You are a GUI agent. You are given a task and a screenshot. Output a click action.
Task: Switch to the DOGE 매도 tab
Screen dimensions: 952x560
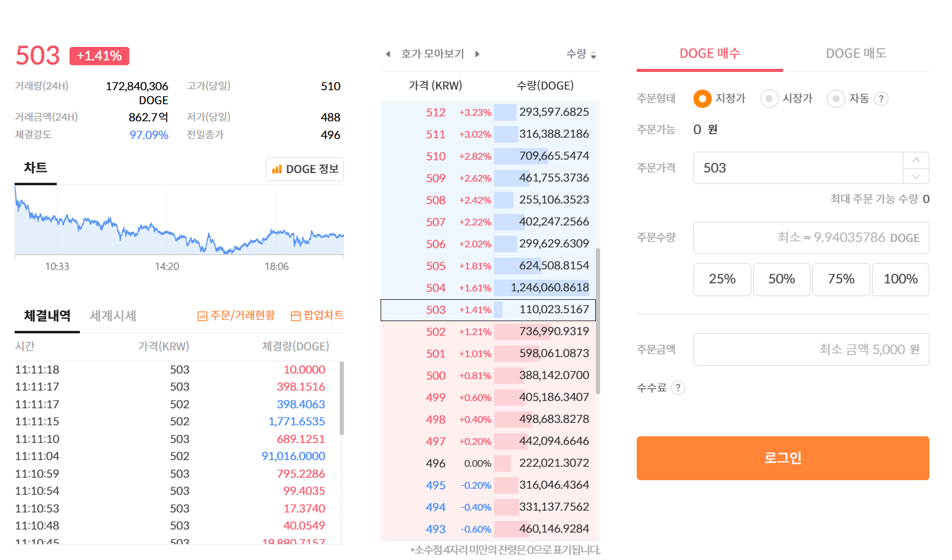856,53
